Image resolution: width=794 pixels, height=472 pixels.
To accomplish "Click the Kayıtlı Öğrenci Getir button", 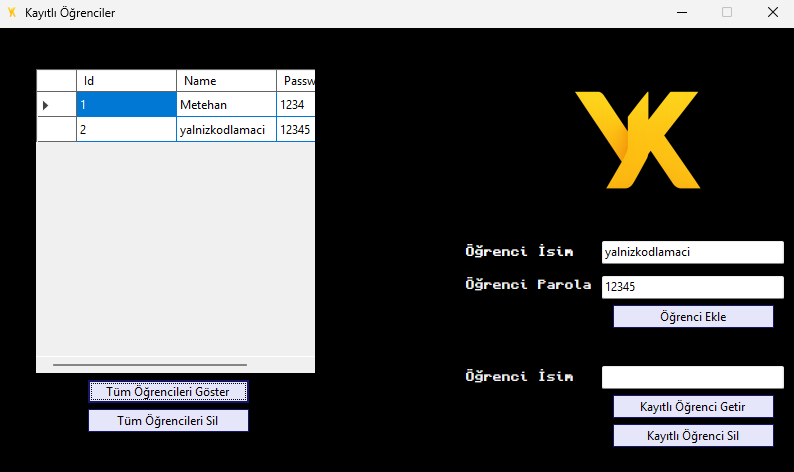I will pyautogui.click(x=693, y=407).
